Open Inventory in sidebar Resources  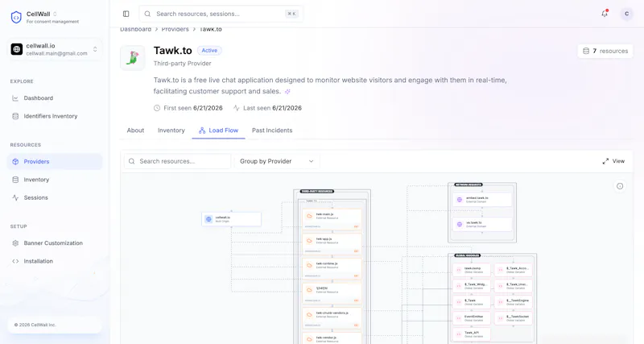click(x=55, y=180)
